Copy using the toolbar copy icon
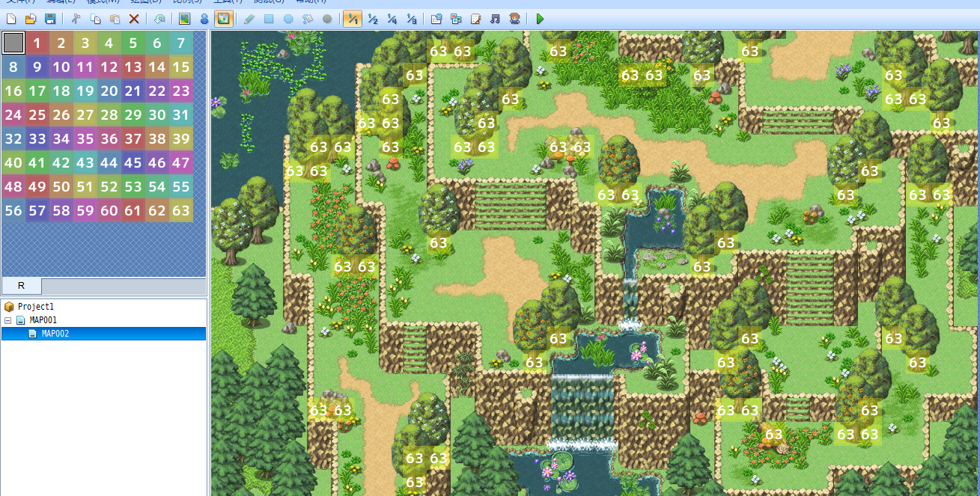 click(95, 19)
